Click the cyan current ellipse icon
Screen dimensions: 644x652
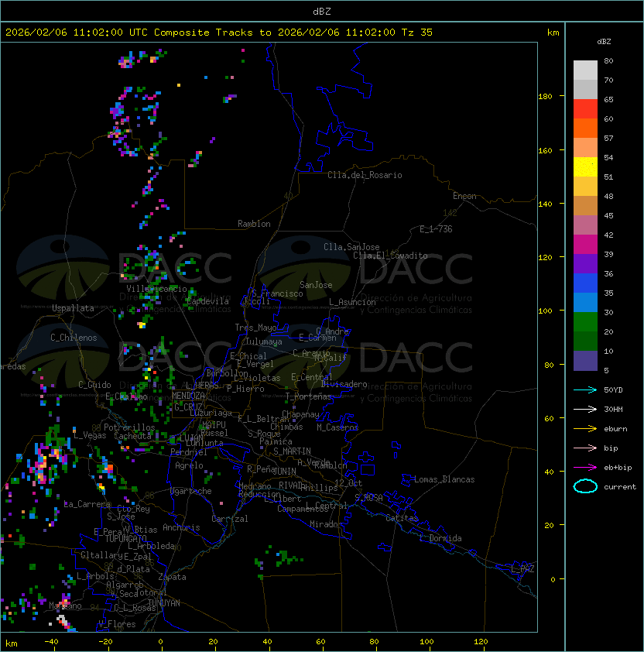585,487
